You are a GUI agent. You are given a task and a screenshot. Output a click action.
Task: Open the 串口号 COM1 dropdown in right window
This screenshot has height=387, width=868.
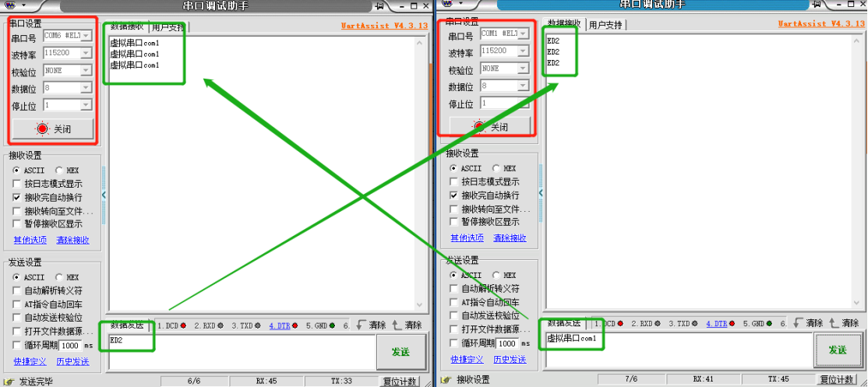pos(523,33)
